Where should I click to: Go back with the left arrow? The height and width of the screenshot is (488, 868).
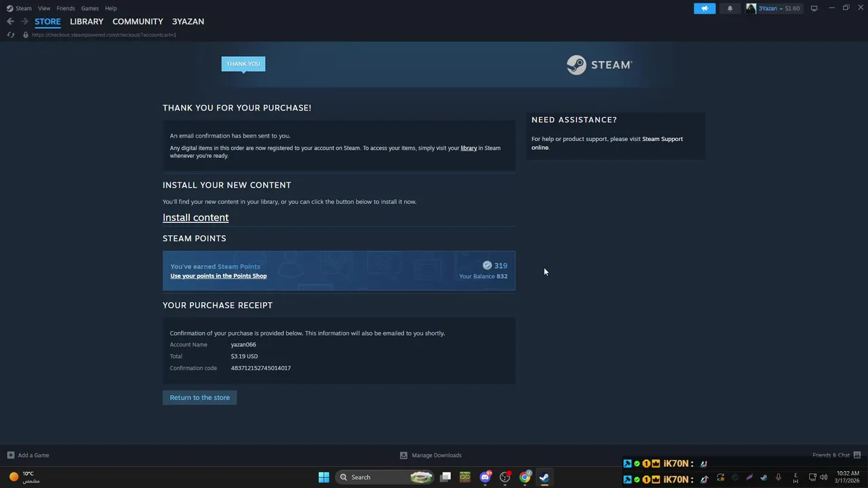pyautogui.click(x=10, y=22)
